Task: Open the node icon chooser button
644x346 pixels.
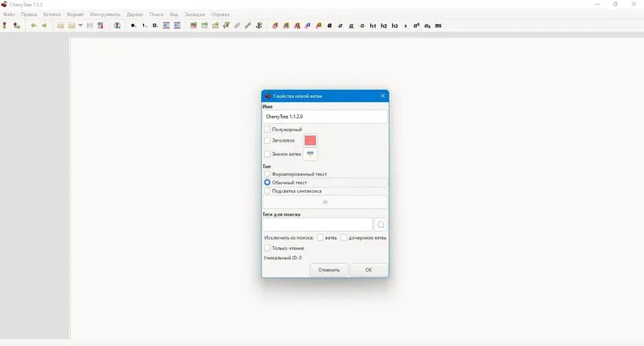Action: 310,154
